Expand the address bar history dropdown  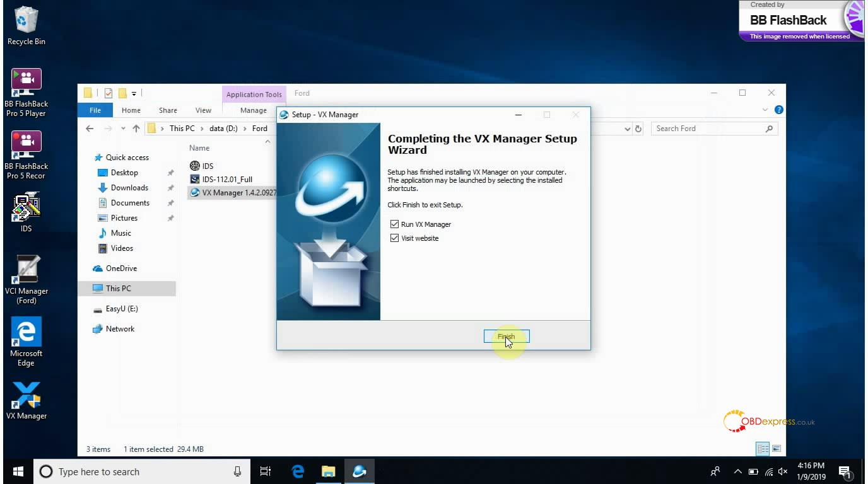point(627,129)
